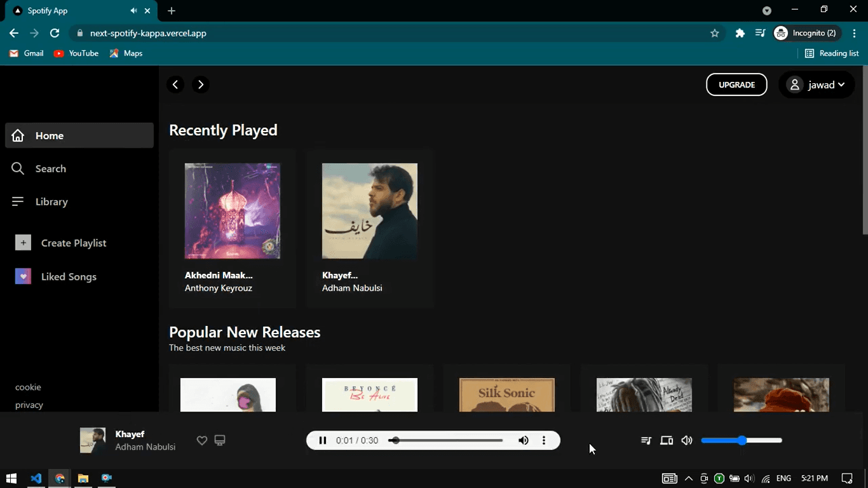
Task: Expand the jawad user dropdown
Action: click(817, 85)
